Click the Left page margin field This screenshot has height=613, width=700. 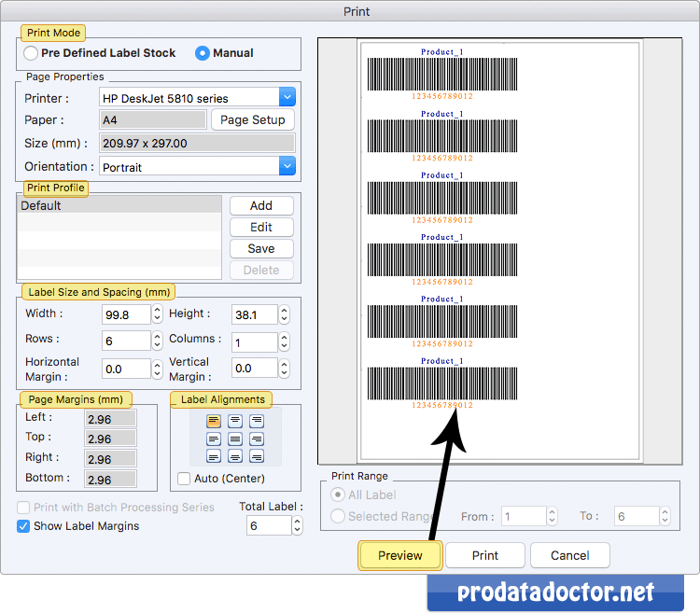[110, 419]
